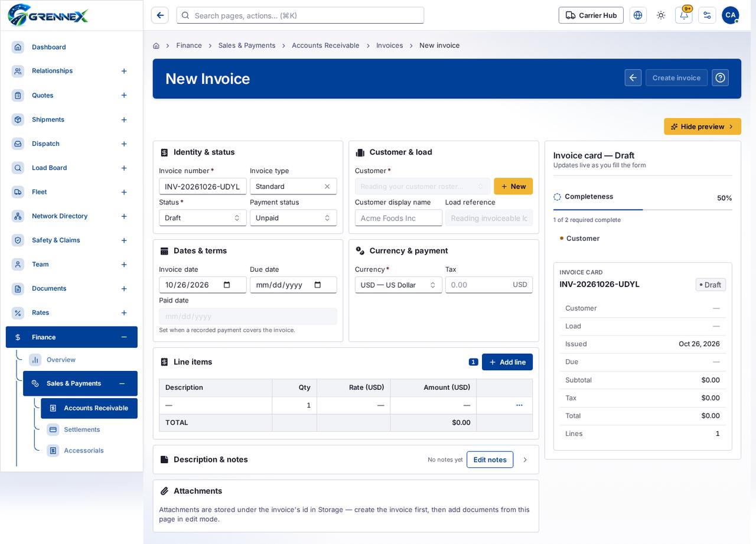Open the CA user avatar menu

coord(731,15)
